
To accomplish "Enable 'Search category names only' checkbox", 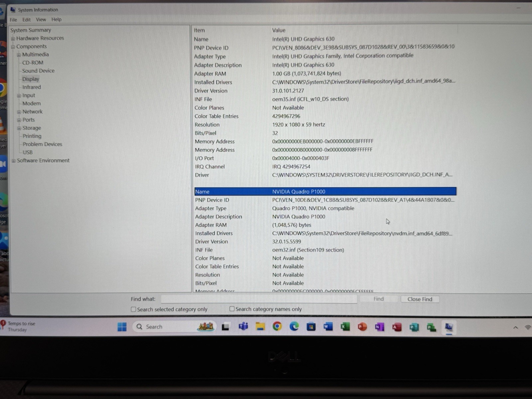I will 232,309.
